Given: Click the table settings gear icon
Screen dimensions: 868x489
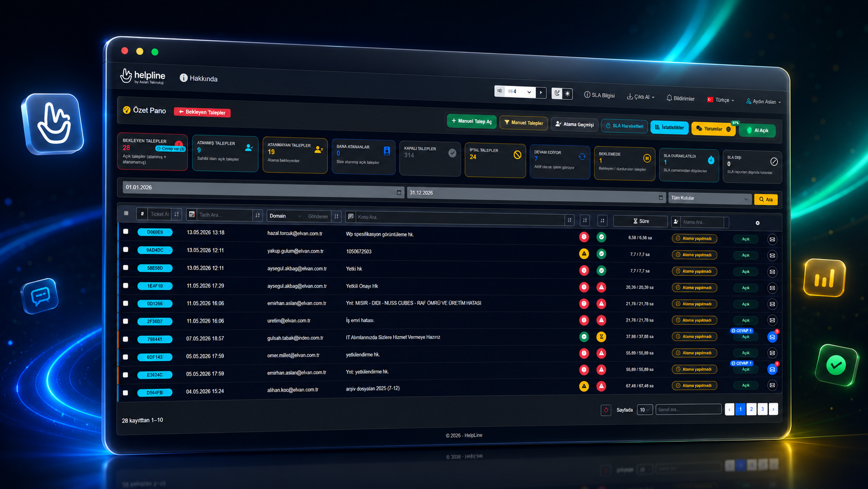Looking at the screenshot, I should coord(757,223).
